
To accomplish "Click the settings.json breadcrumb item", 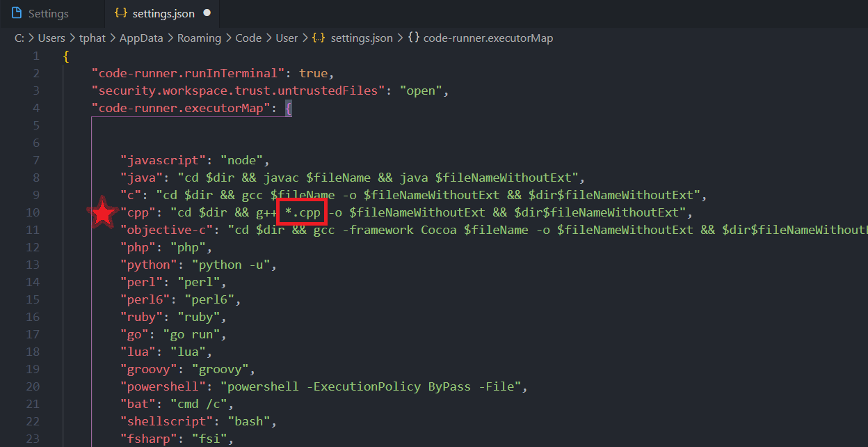I will pos(361,38).
